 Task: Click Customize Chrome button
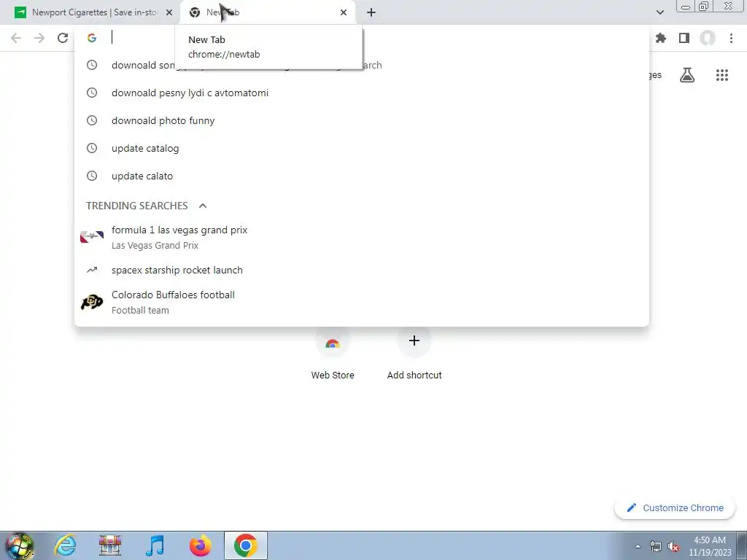click(675, 507)
